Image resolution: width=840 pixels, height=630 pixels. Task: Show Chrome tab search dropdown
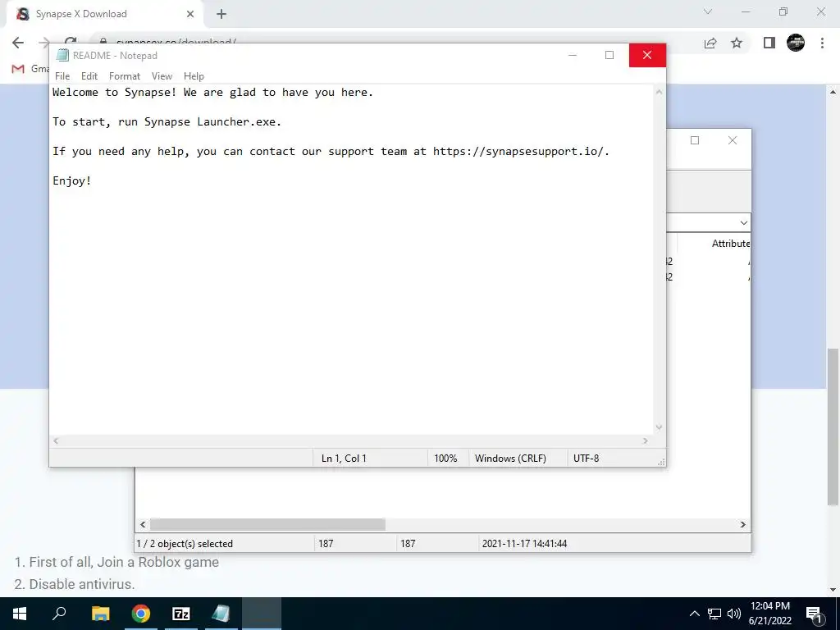(x=708, y=11)
